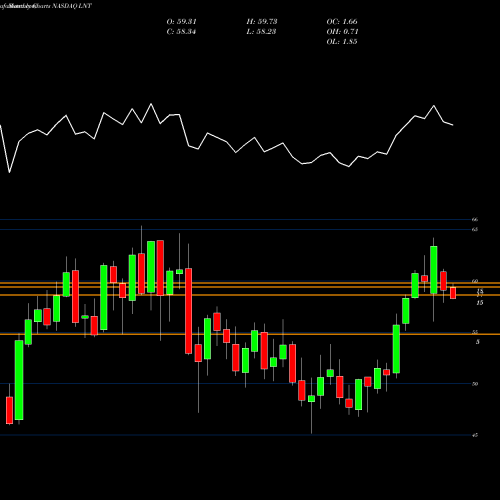Click the '50' price axis label
The height and width of the screenshot is (500, 500).
(x=475, y=384)
